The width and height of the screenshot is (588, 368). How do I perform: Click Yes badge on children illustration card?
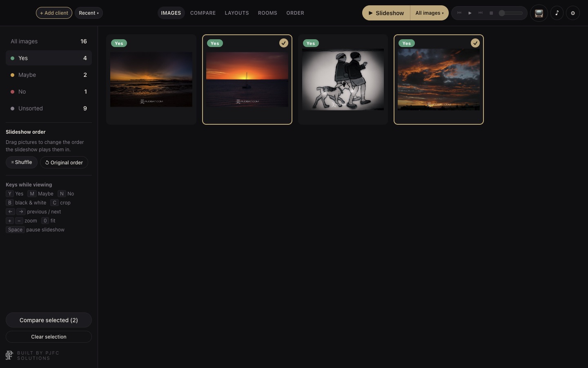point(311,43)
